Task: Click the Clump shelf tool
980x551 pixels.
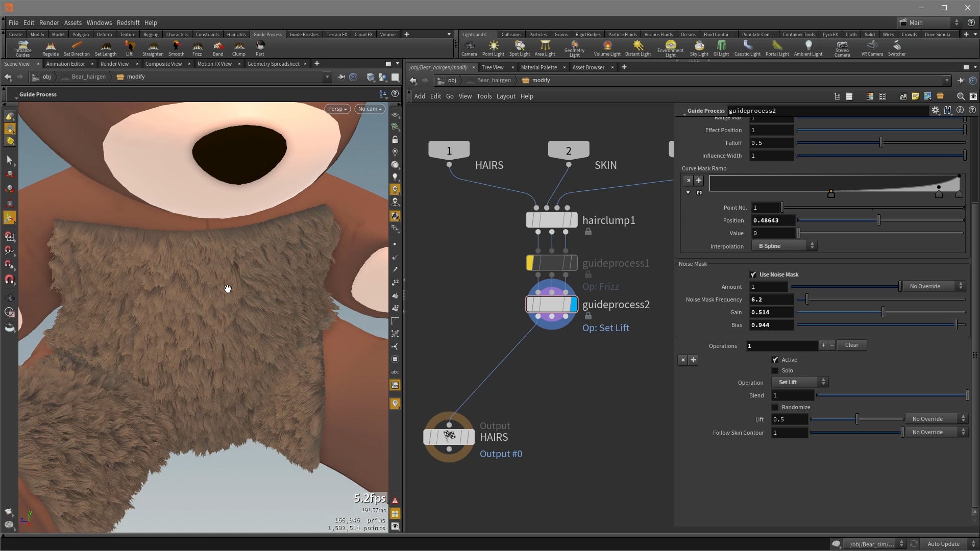Action: [x=239, y=48]
